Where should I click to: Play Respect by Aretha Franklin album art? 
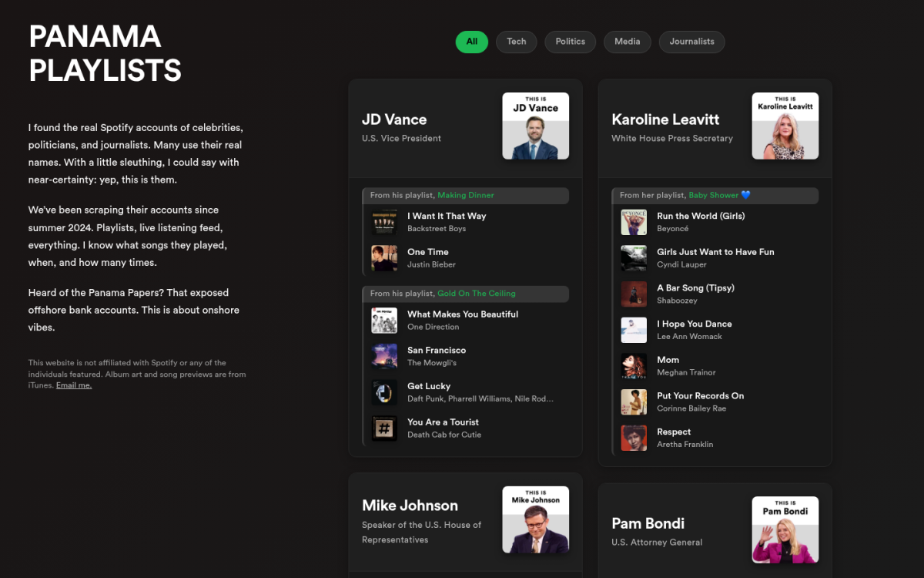[634, 438]
